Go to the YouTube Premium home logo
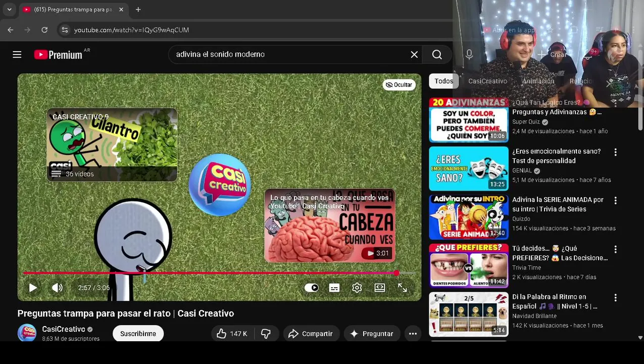Screen dimensions: 644x364 (58, 55)
